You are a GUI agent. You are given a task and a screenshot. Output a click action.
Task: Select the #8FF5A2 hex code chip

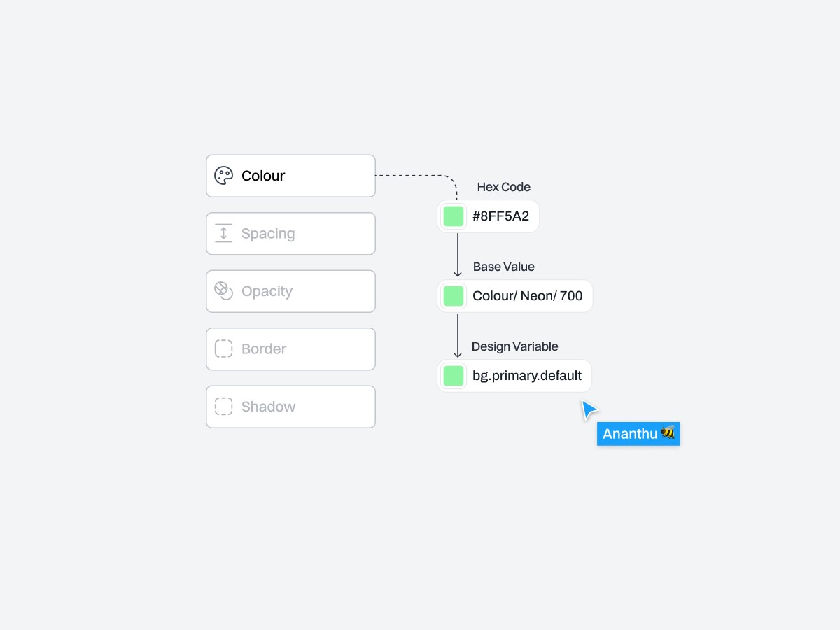pyautogui.click(x=489, y=216)
